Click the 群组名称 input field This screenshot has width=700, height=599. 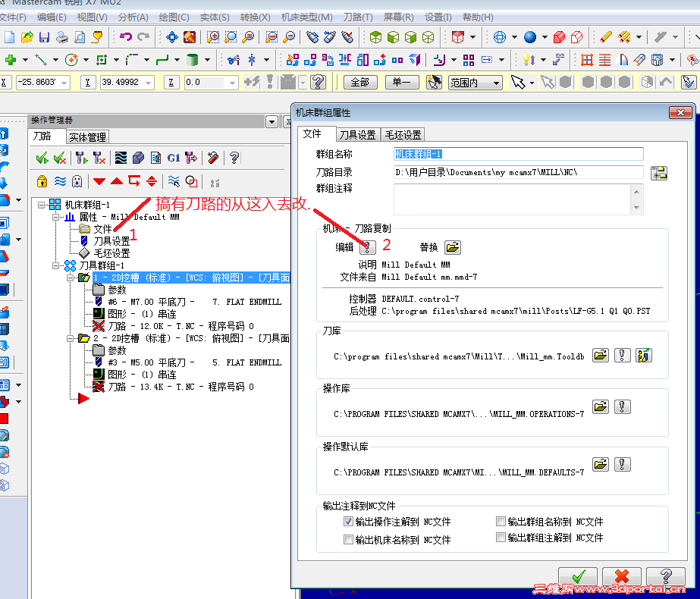tap(518, 154)
